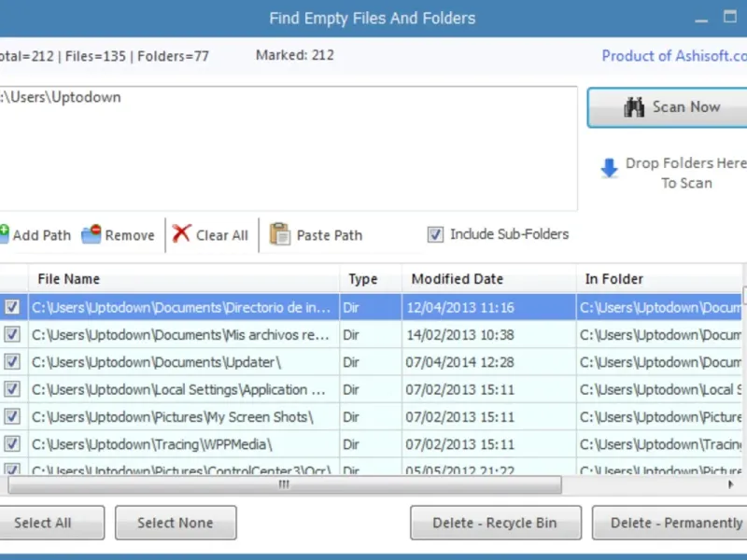Sort by the Type column header
This screenshot has height=560, width=747.
(x=362, y=279)
